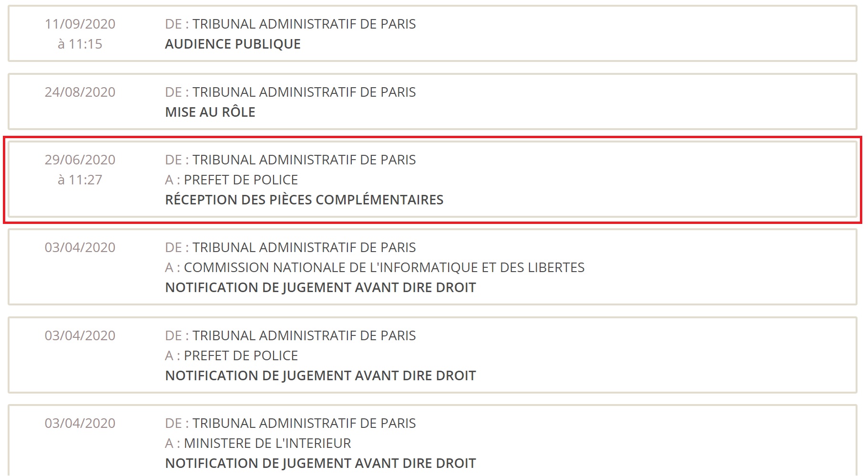
Task: Click the 'à 11:27' time label
Action: pos(80,180)
